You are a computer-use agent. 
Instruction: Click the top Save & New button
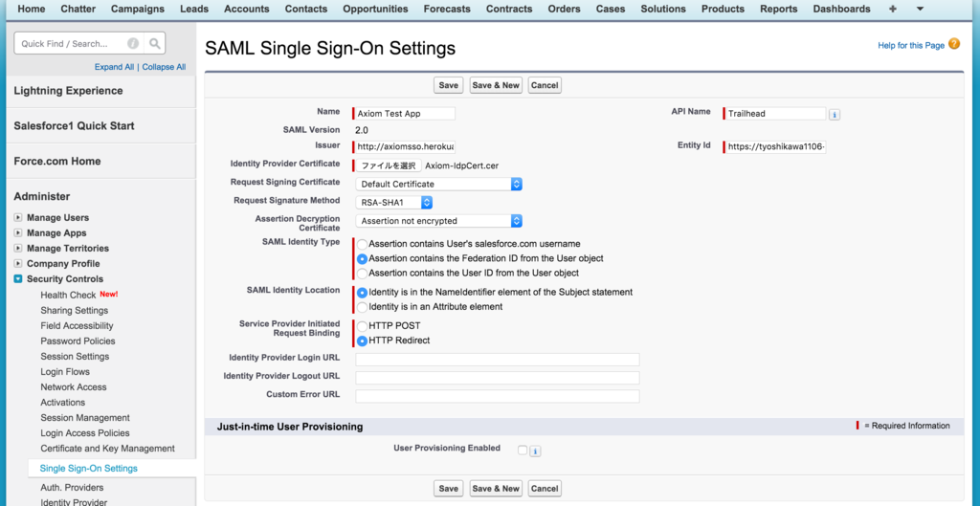click(496, 85)
